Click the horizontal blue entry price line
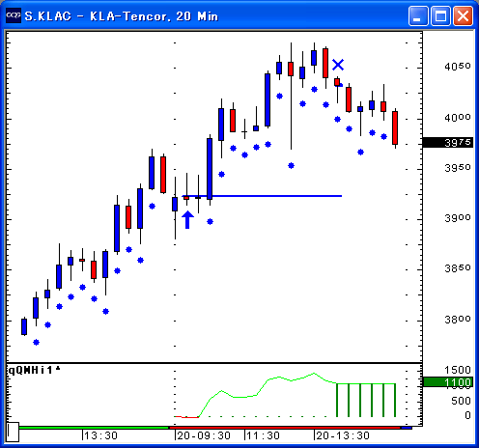 [x=262, y=196]
